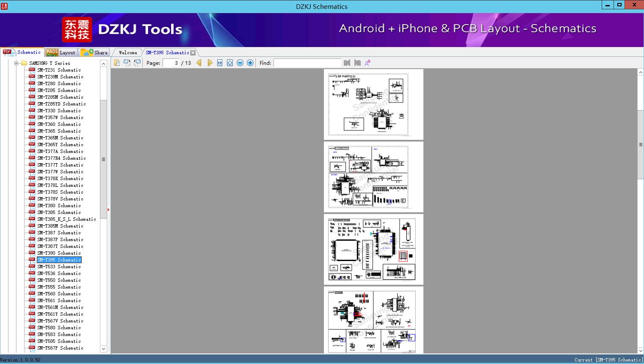Click the GPS/NFC schematic page
The image size is (644, 364).
tap(373, 177)
